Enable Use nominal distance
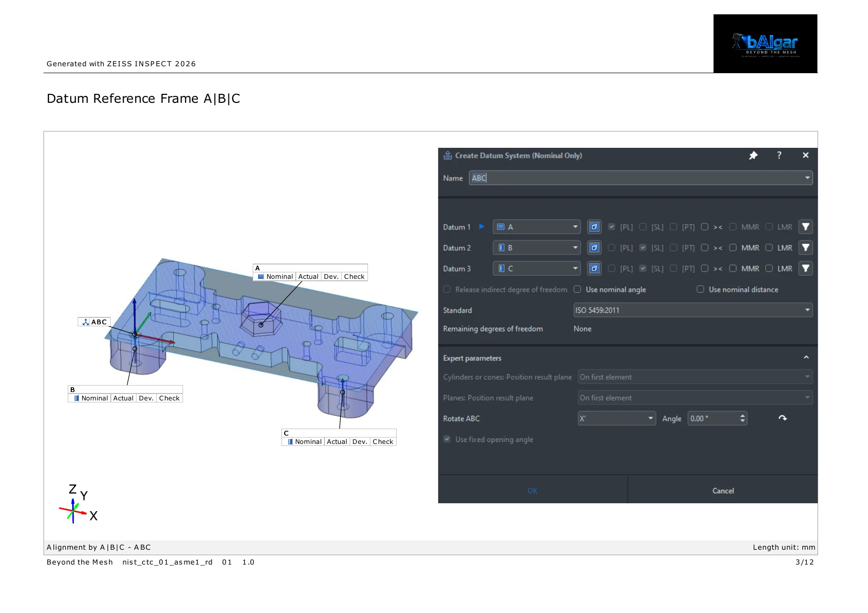This screenshot has width=868, height=613. (700, 289)
